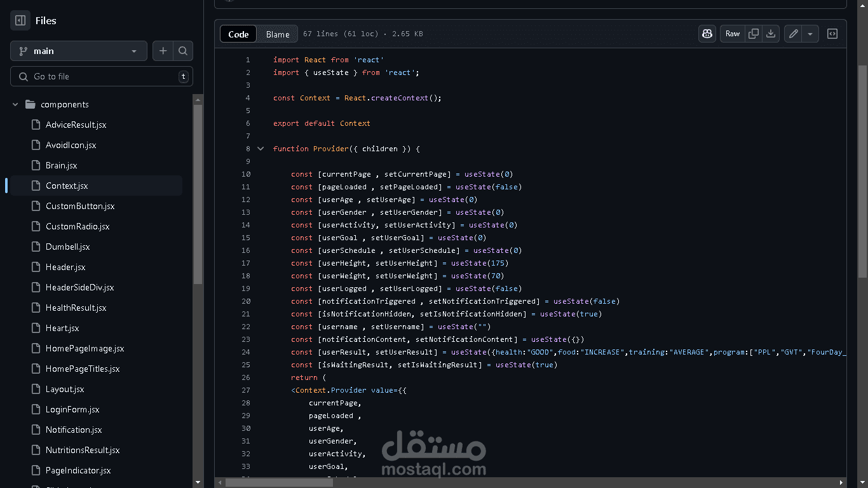View the Raw file

[x=733, y=34]
